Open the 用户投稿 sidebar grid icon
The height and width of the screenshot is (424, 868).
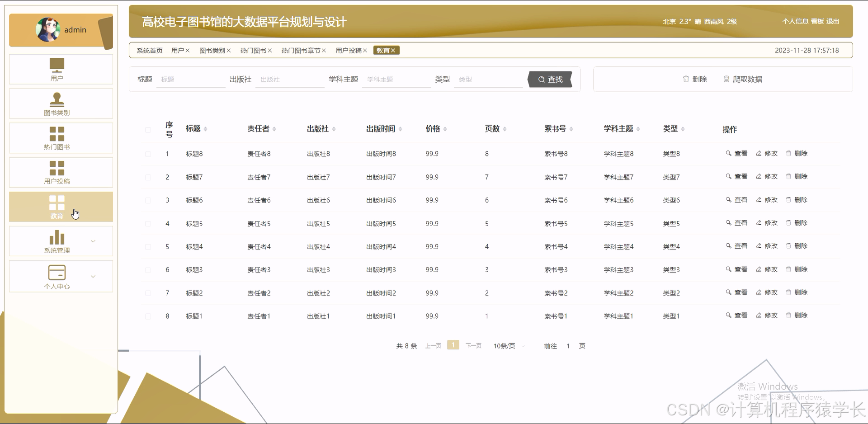click(57, 168)
